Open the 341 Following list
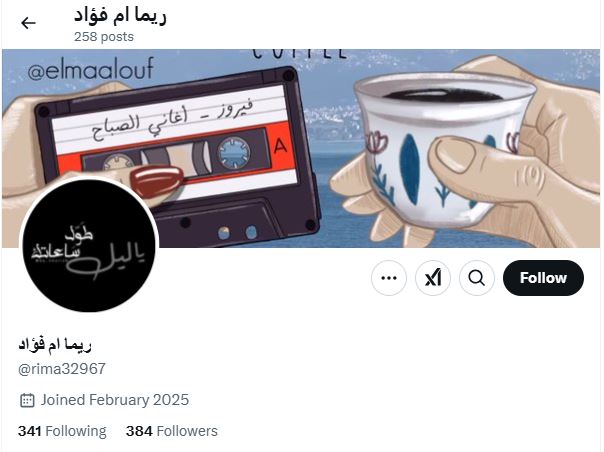Image resolution: width=604 pixels, height=452 pixels. coord(62,431)
